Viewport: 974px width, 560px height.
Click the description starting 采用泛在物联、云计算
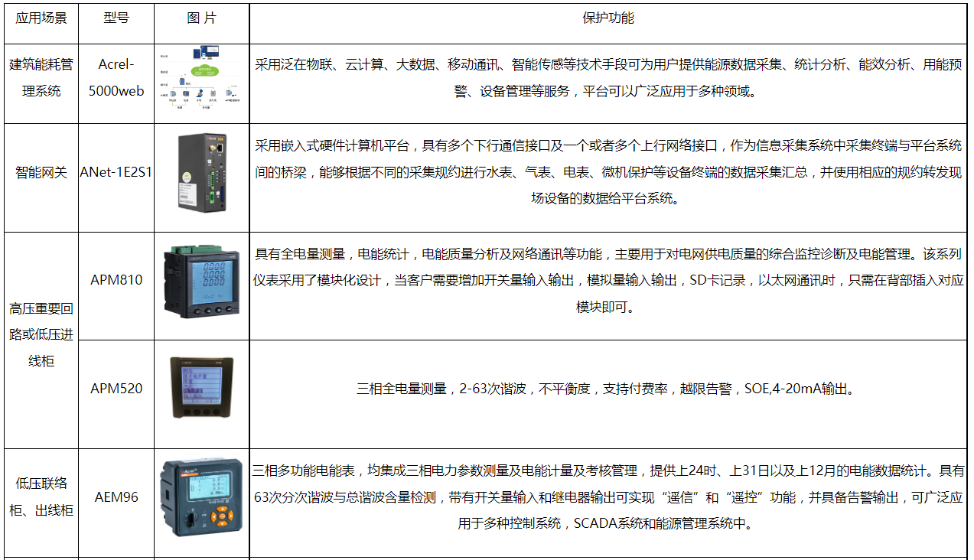[608, 78]
